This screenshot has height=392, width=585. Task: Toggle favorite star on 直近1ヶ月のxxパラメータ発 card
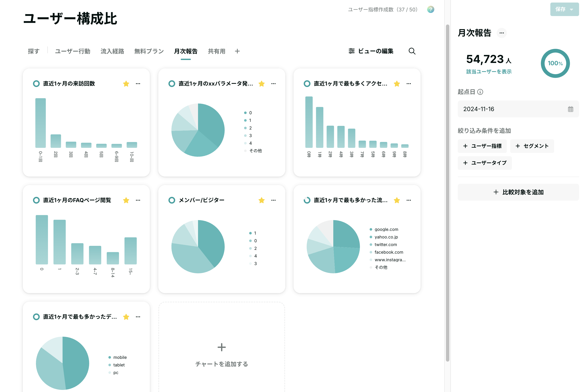coord(261,83)
